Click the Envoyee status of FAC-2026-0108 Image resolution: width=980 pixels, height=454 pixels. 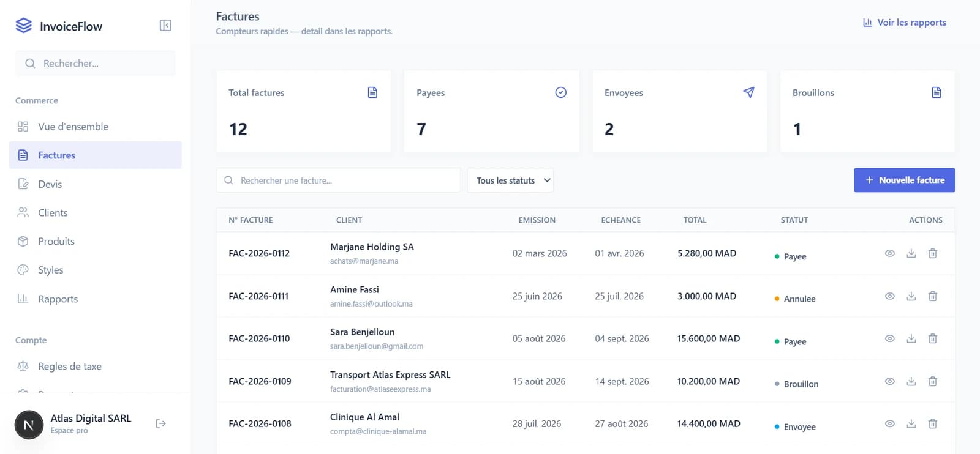pyautogui.click(x=795, y=427)
